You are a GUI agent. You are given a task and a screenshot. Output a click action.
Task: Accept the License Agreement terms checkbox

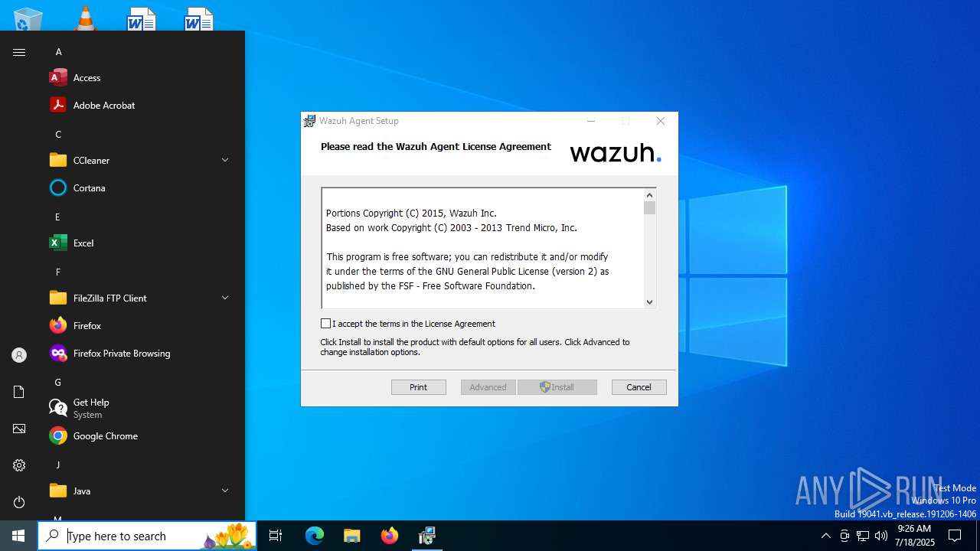point(326,324)
